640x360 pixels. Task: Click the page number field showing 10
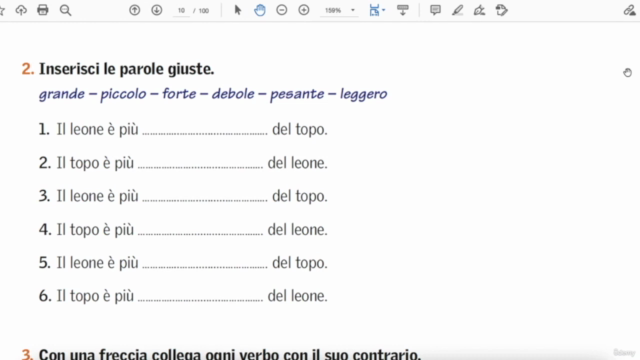181,11
